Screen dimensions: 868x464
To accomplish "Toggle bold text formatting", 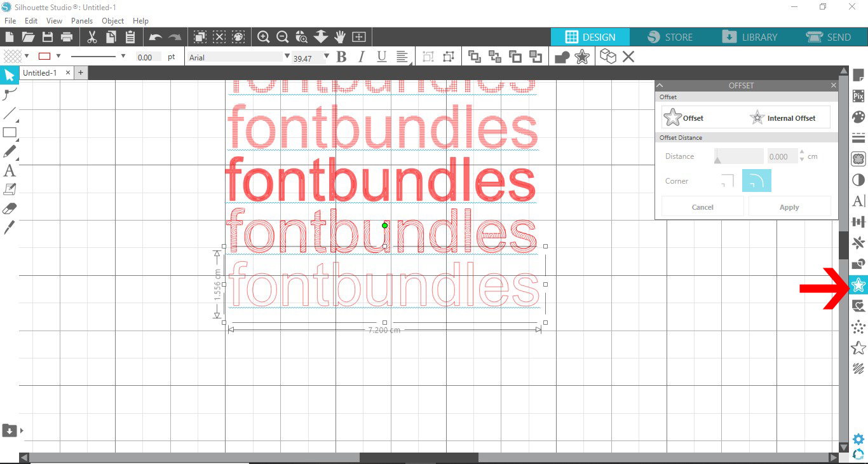I will [x=341, y=57].
